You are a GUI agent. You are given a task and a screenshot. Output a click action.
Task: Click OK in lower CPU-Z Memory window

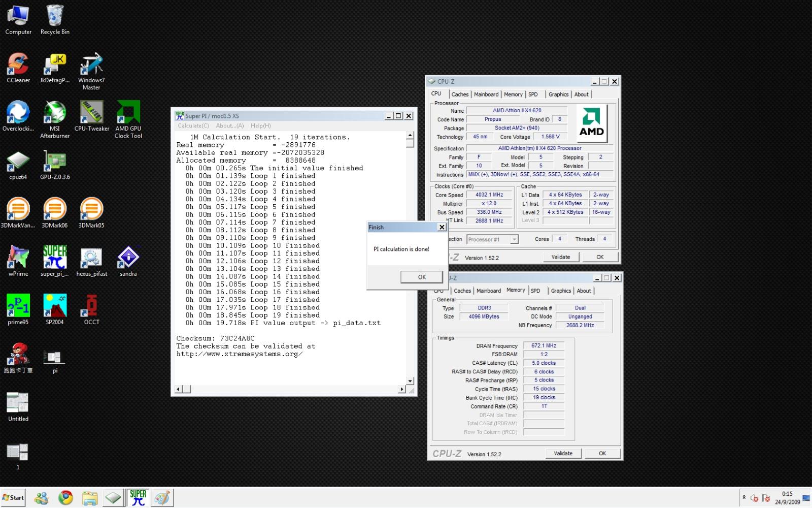(602, 454)
